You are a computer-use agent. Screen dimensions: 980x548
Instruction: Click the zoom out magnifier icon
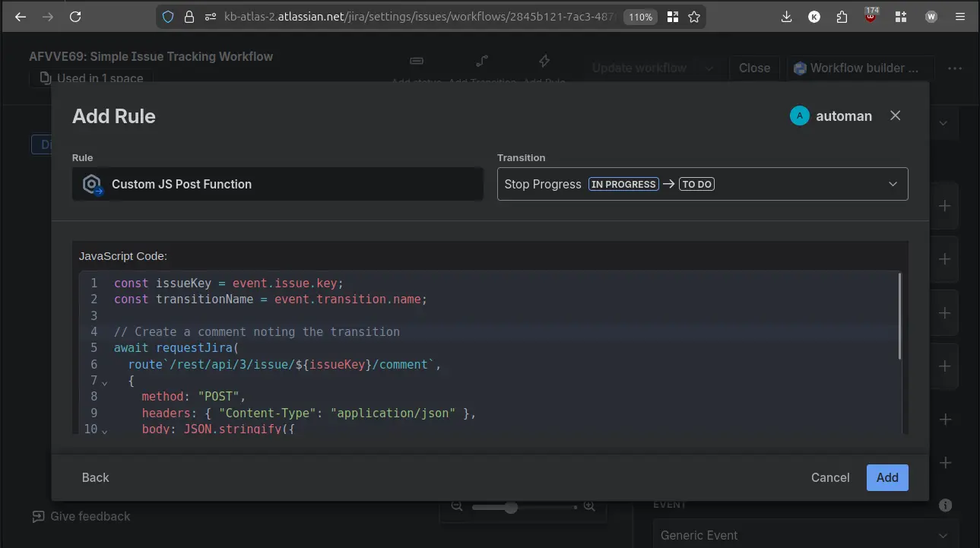456,506
